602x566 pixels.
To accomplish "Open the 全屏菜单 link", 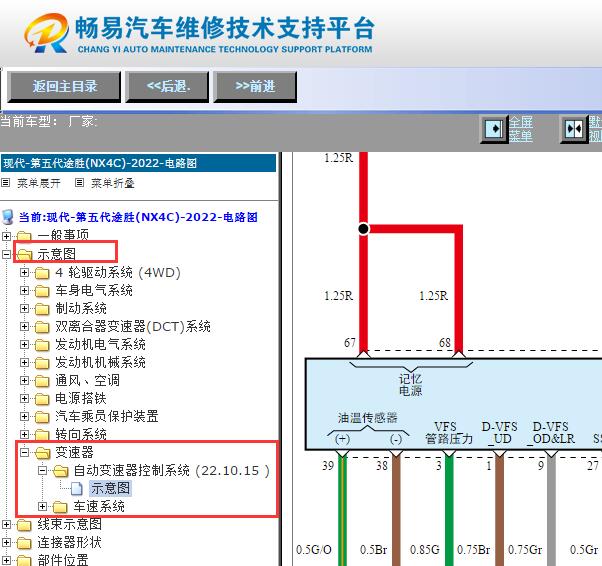I will pyautogui.click(x=521, y=129).
